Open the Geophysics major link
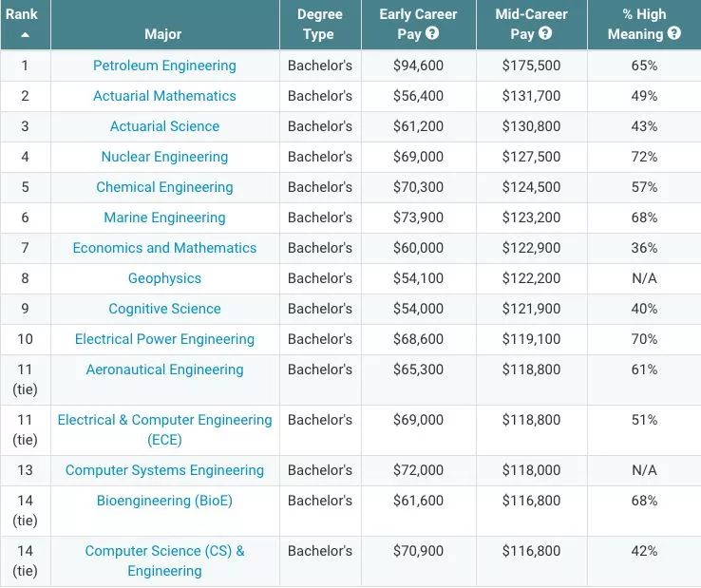Viewport: 701px width, 588px height. click(x=164, y=278)
